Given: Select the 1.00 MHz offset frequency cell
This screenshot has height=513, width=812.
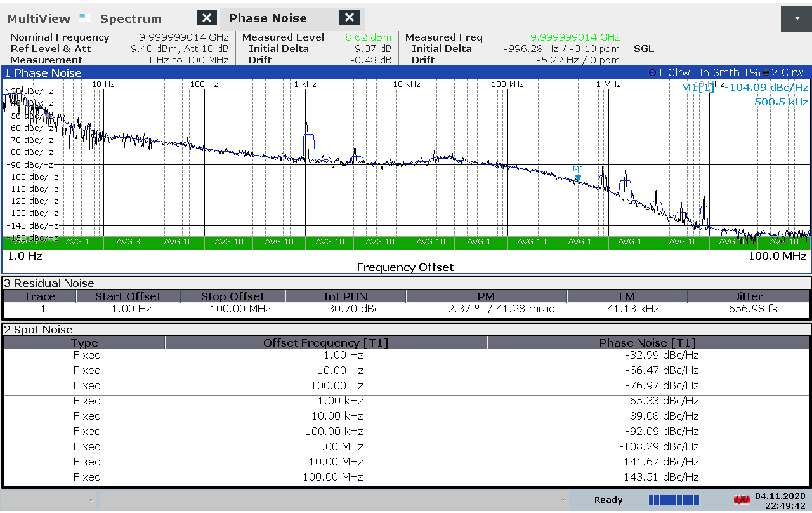Looking at the screenshot, I should tap(339, 446).
